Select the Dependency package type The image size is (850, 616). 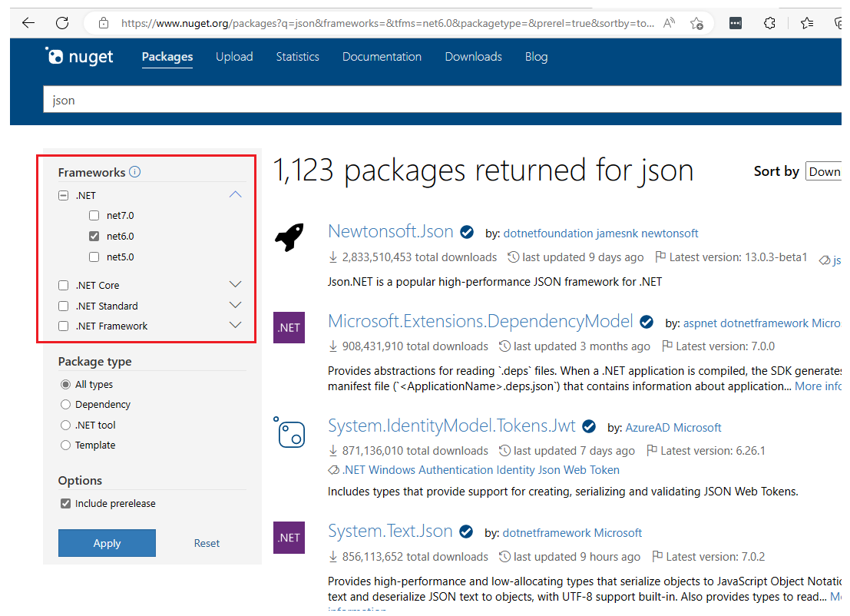pyautogui.click(x=65, y=405)
